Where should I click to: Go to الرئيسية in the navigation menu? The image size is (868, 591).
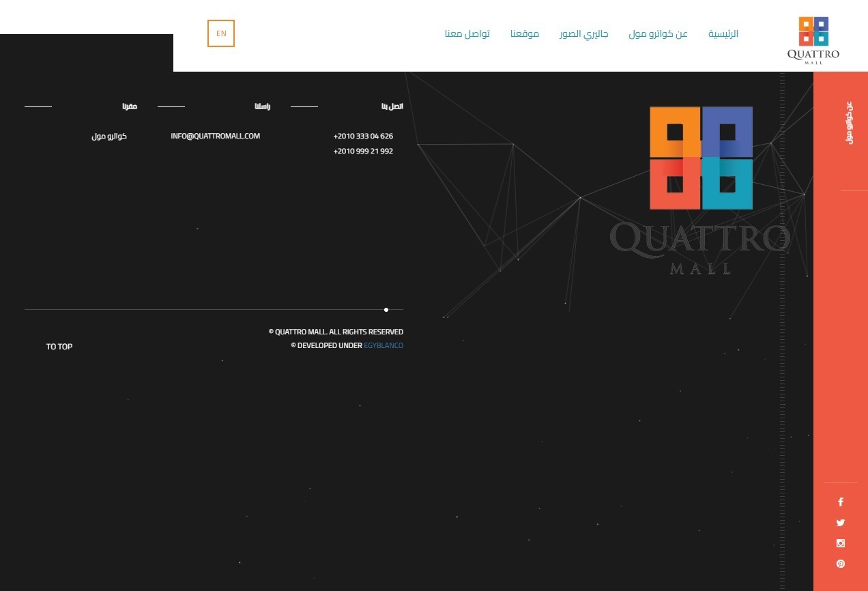click(723, 33)
